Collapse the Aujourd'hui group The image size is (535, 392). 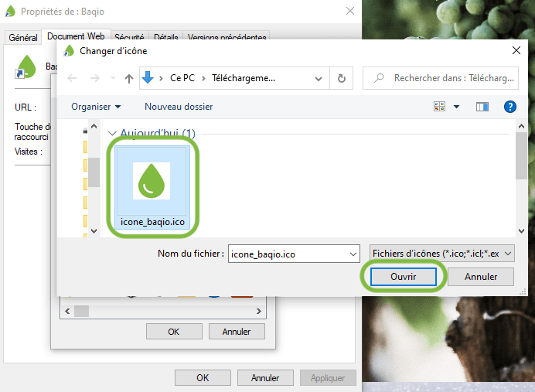(x=113, y=134)
